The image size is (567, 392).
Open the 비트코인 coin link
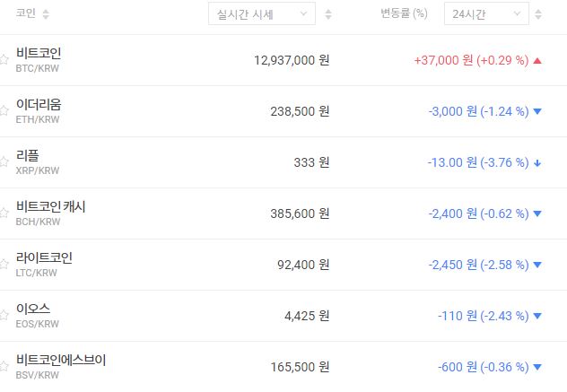pos(39,53)
